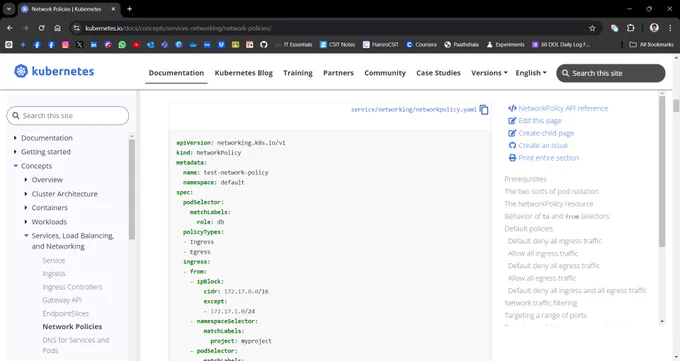
Task: Open Community in top nav
Action: click(x=385, y=73)
